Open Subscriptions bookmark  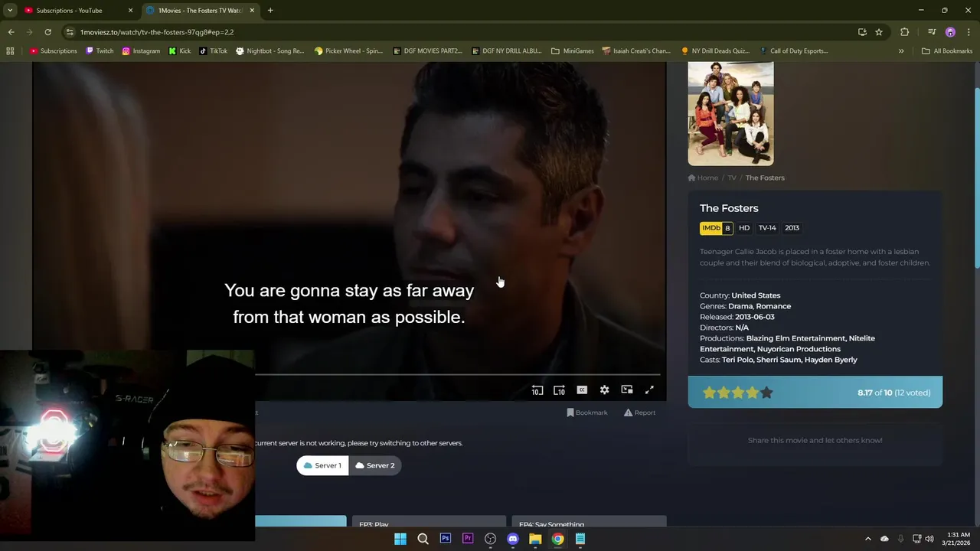coord(54,51)
